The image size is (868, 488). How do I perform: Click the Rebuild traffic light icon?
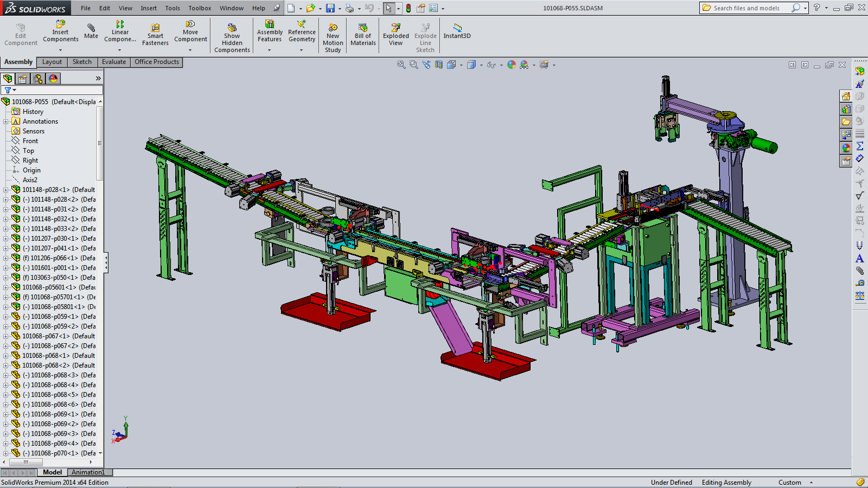tap(409, 8)
